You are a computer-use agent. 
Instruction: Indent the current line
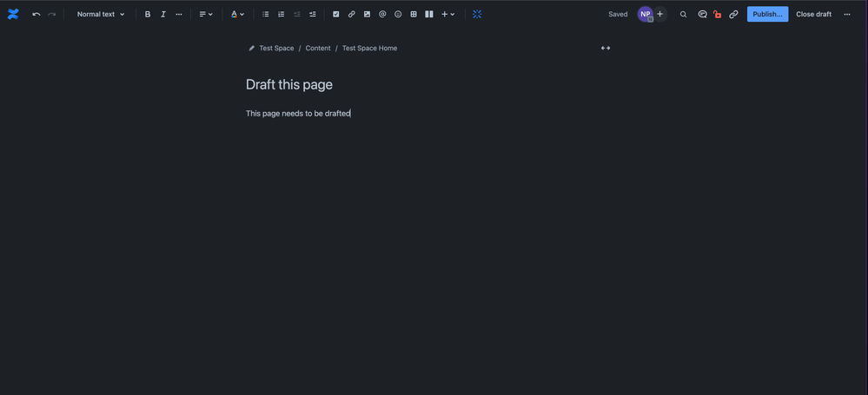(x=312, y=15)
